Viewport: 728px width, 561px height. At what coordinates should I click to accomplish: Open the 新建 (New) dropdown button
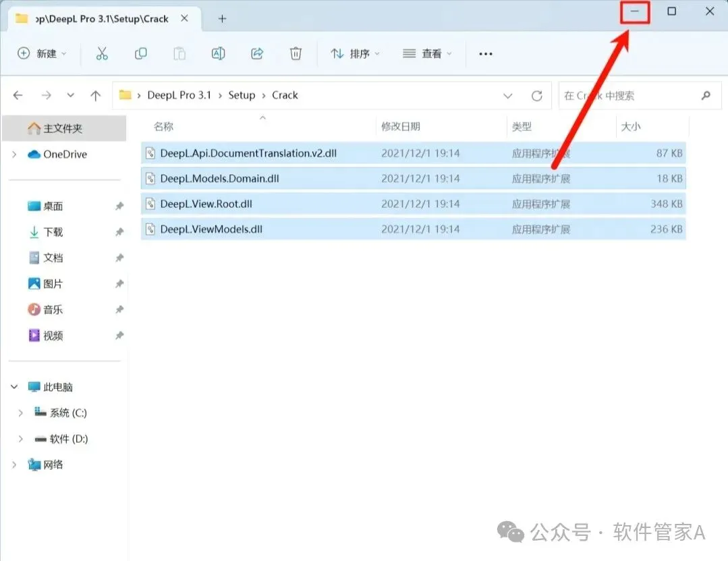click(x=43, y=54)
